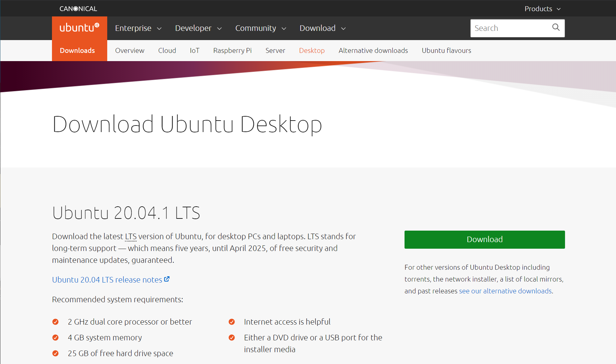Click the checkmark beside 2 GHz dual core processor

tap(56, 322)
